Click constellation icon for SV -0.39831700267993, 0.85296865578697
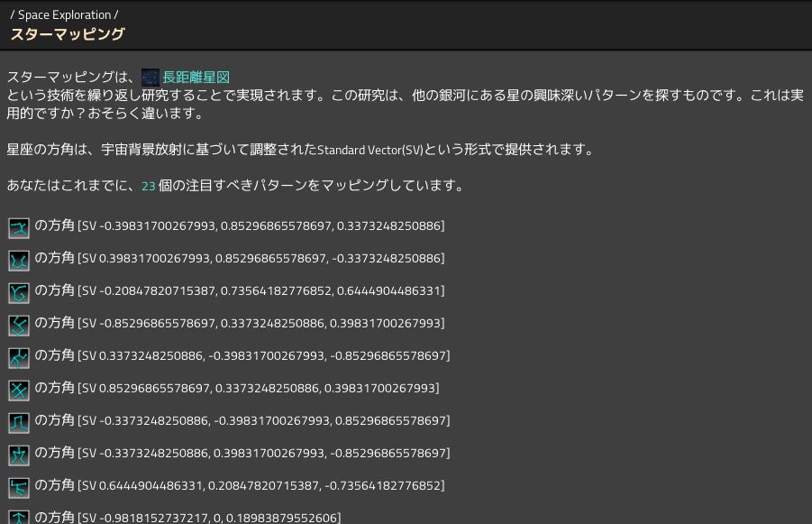812x524 pixels. coord(19,227)
